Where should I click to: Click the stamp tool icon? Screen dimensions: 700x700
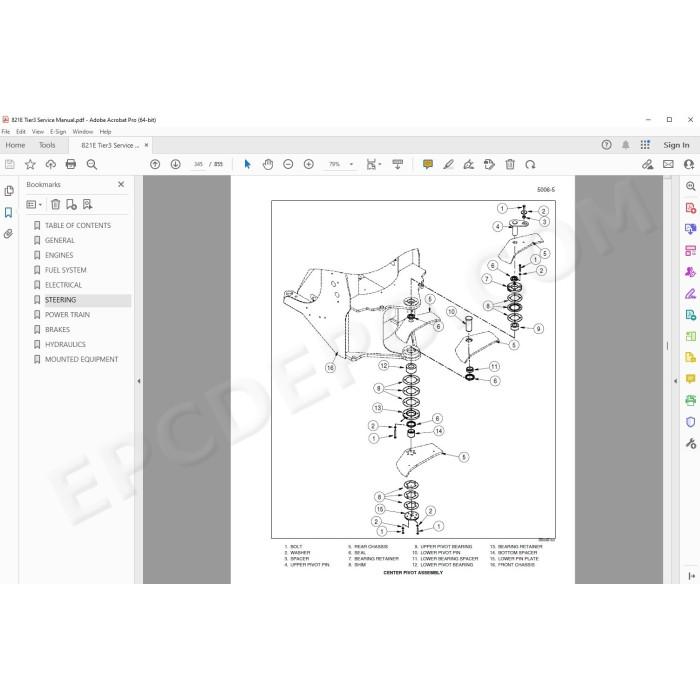tap(489, 165)
